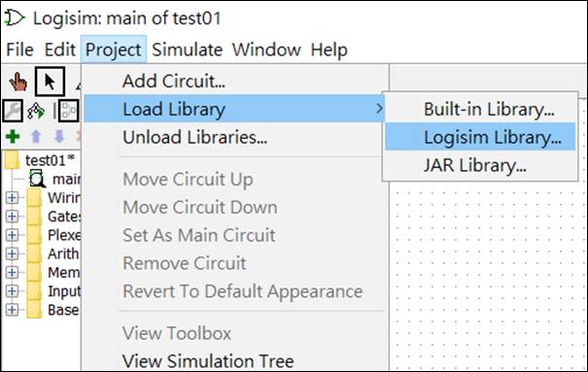Click the layout view icon in toolbar
The width and height of the screenshot is (588, 372).
[69, 111]
